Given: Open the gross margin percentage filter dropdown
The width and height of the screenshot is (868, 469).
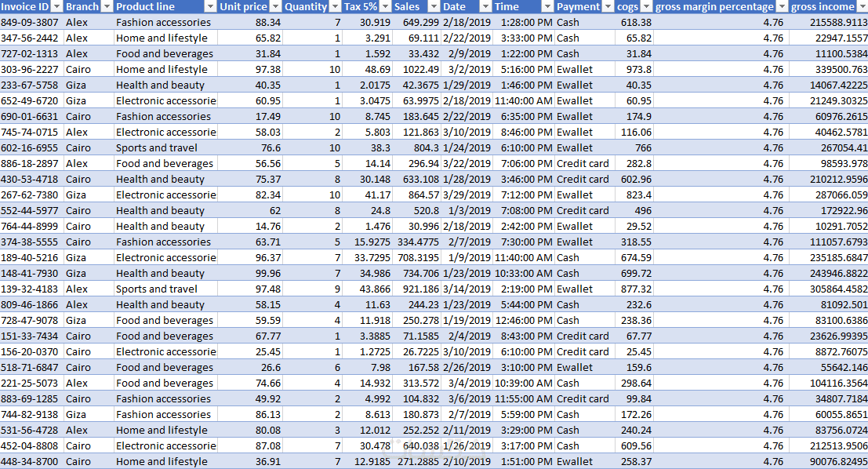Looking at the screenshot, I should 782,6.
